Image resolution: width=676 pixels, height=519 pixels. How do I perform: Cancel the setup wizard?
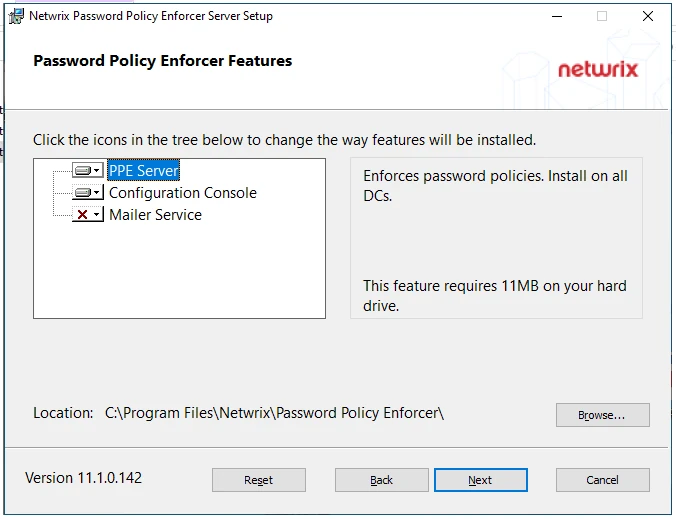pyautogui.click(x=602, y=480)
